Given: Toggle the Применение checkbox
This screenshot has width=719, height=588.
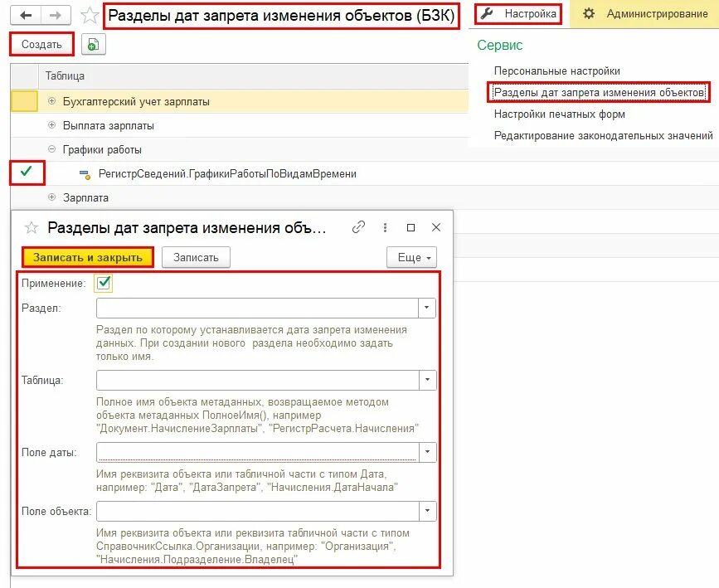Looking at the screenshot, I should click(104, 283).
